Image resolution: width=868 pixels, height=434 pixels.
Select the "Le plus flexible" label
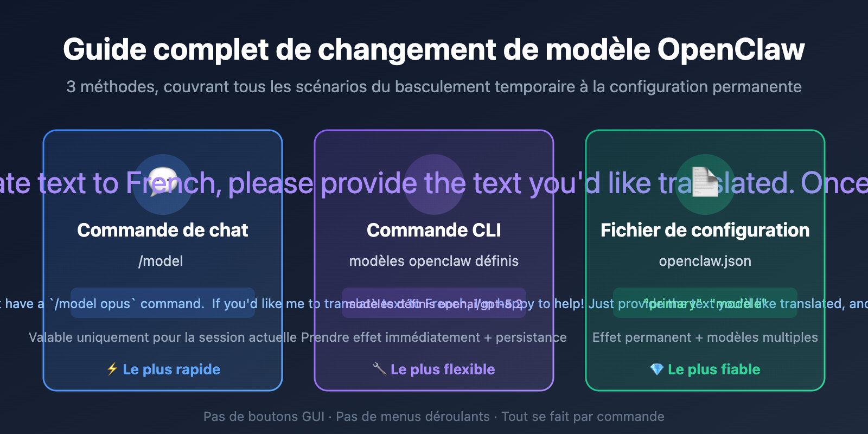click(x=443, y=369)
